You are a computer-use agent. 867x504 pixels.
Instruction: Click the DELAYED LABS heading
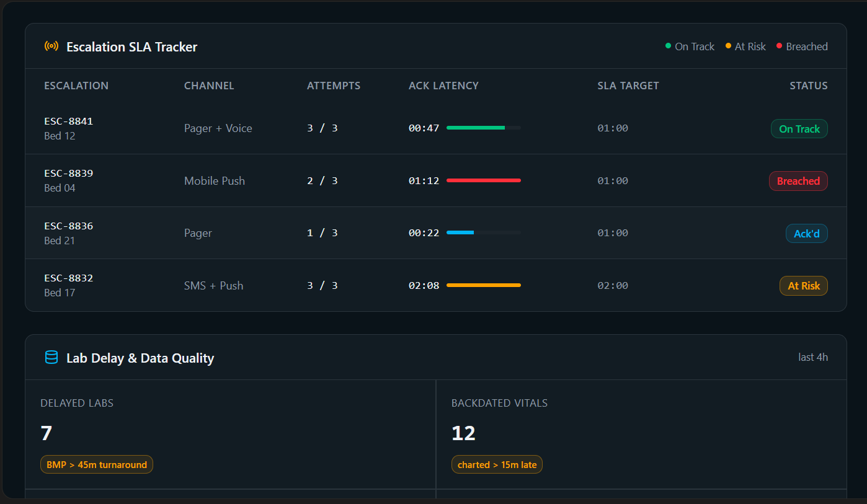[77, 403]
